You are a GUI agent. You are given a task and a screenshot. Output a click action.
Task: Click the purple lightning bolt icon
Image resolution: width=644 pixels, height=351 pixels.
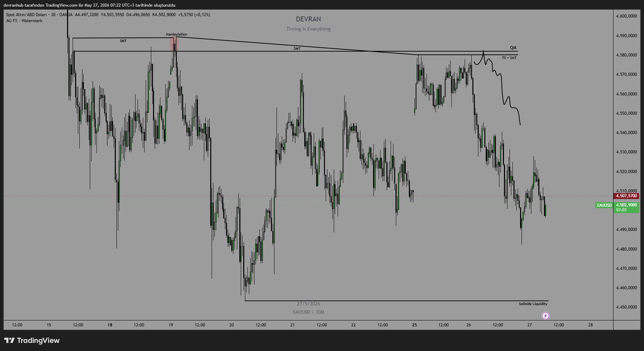coord(546,316)
